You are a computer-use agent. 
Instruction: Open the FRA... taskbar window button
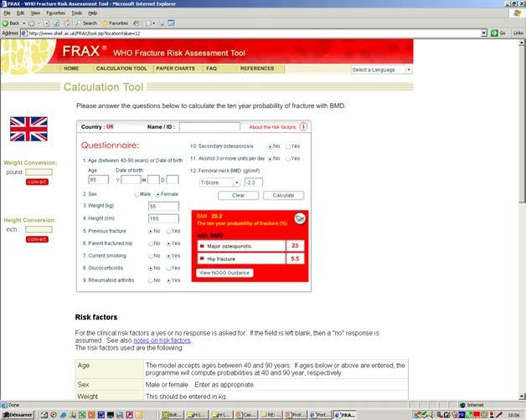tap(345, 415)
